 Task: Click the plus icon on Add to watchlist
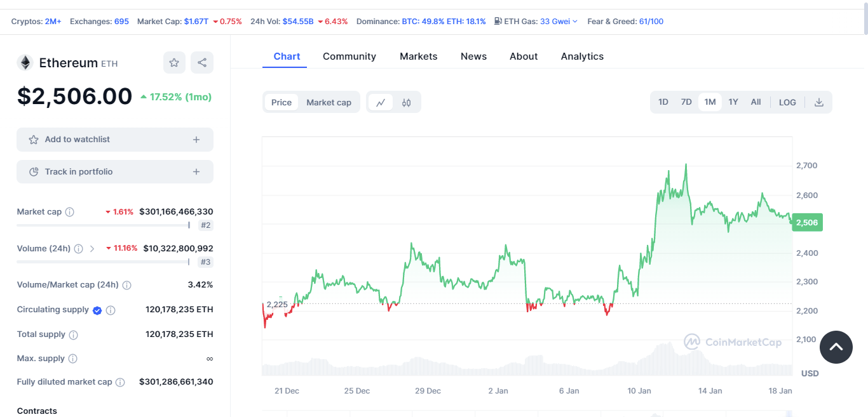[196, 140]
